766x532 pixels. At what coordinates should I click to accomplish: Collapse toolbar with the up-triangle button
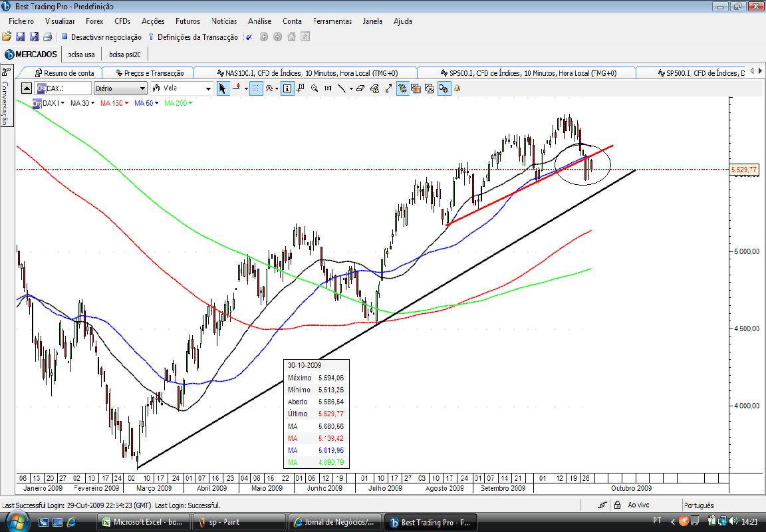27,88
